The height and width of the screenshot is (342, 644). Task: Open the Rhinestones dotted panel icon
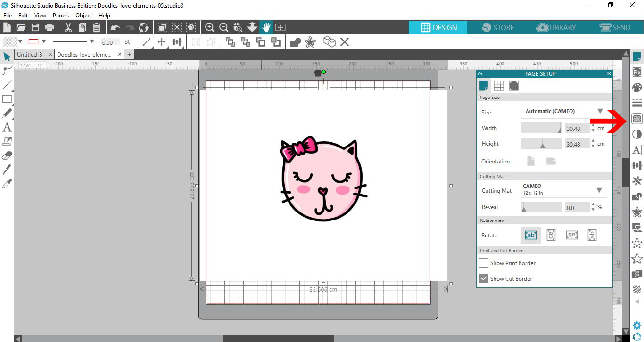637,243
